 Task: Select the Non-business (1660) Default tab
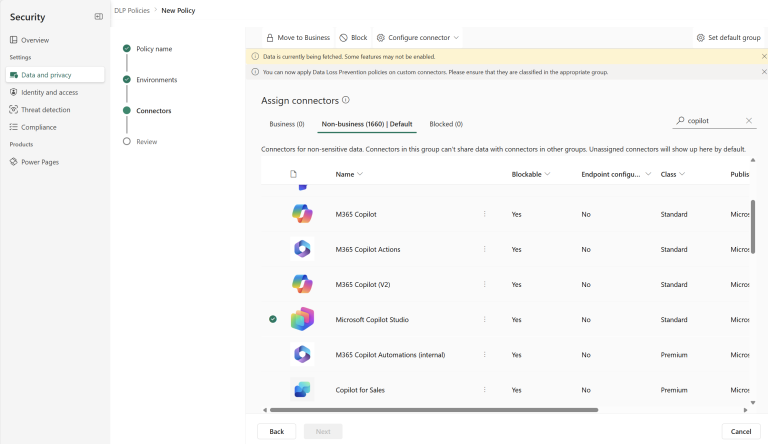click(x=367, y=124)
